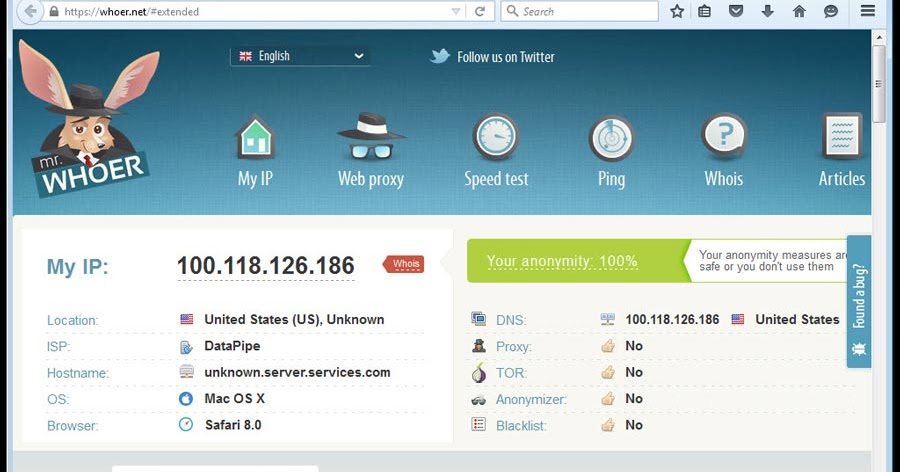Open the Whois menu label
The width and height of the screenshot is (900, 472).
click(x=724, y=179)
